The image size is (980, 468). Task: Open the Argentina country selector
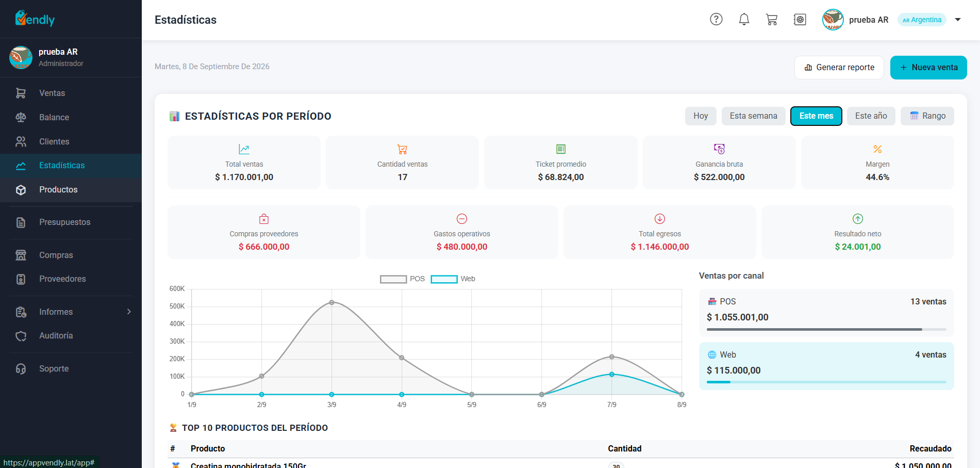pyautogui.click(x=922, y=20)
